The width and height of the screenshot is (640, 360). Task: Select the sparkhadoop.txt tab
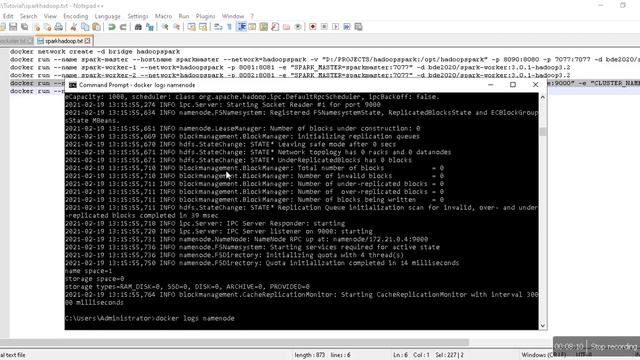(64, 41)
